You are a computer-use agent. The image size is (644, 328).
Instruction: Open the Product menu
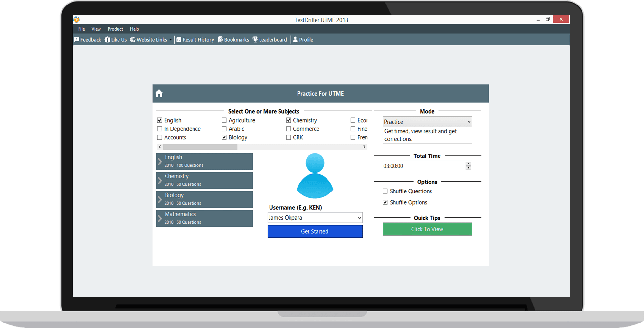[x=115, y=29]
